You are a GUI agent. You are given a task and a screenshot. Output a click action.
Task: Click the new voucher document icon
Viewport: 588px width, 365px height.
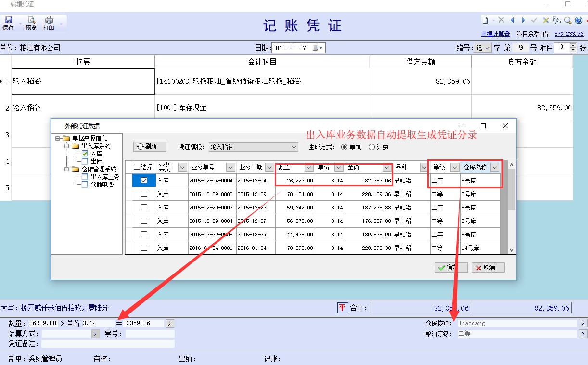pos(485,20)
